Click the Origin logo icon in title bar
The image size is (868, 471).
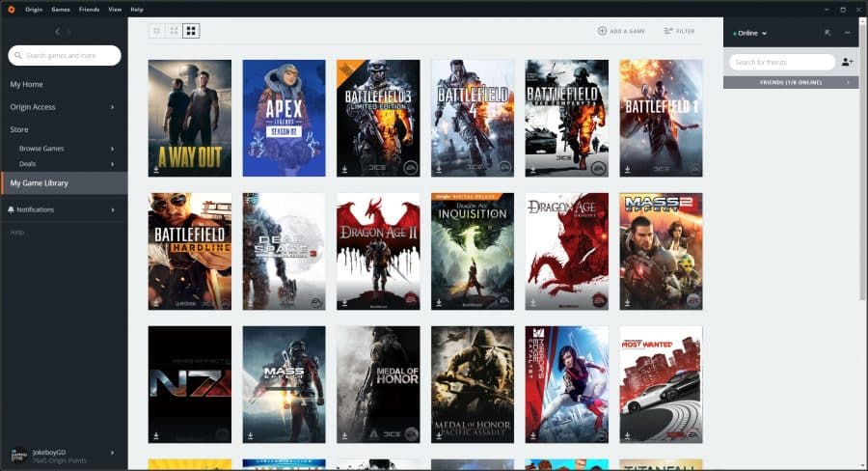(10, 9)
